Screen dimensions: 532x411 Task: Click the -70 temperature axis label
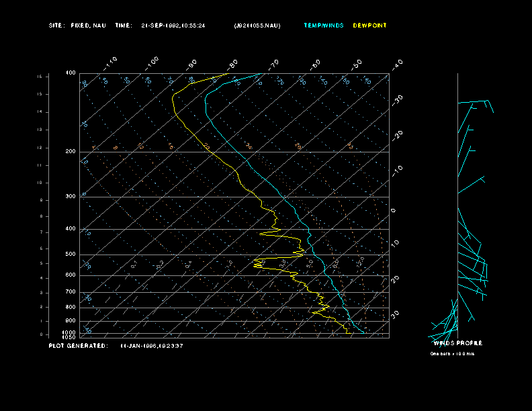274,64
